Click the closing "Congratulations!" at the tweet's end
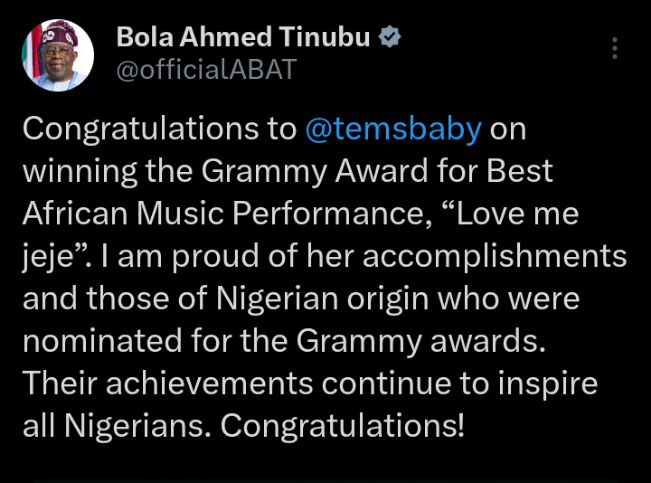 coord(342,426)
